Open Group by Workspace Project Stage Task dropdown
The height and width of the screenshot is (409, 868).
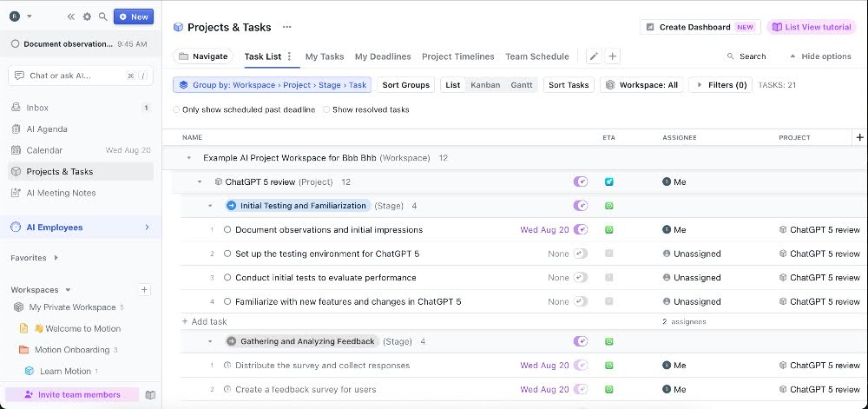[273, 85]
